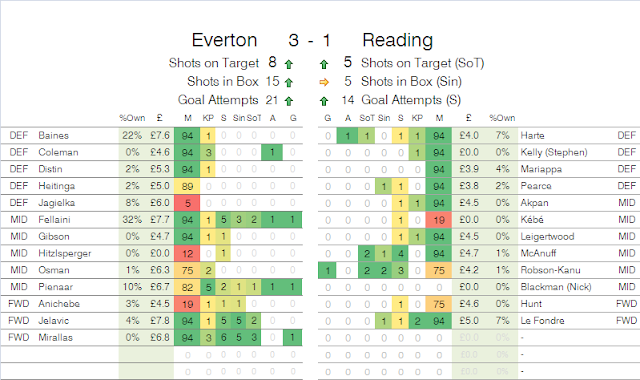The width and height of the screenshot is (640, 380).
Task: Select McAnuff's goal attempts cell showing 4
Action: click(x=400, y=253)
